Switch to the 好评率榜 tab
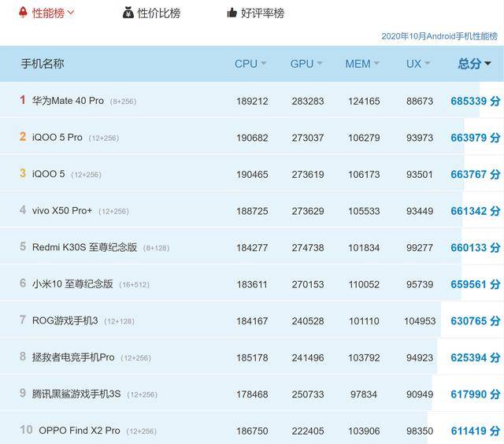The image size is (504, 444). tap(262, 13)
